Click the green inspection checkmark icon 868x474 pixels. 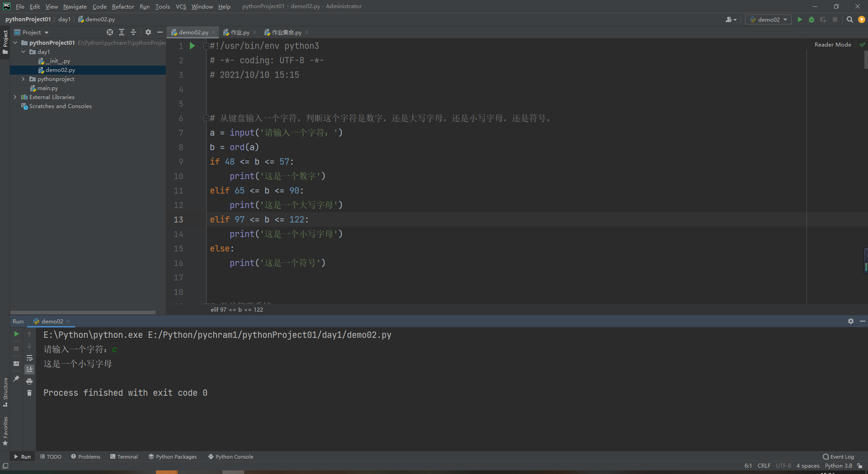[862, 44]
